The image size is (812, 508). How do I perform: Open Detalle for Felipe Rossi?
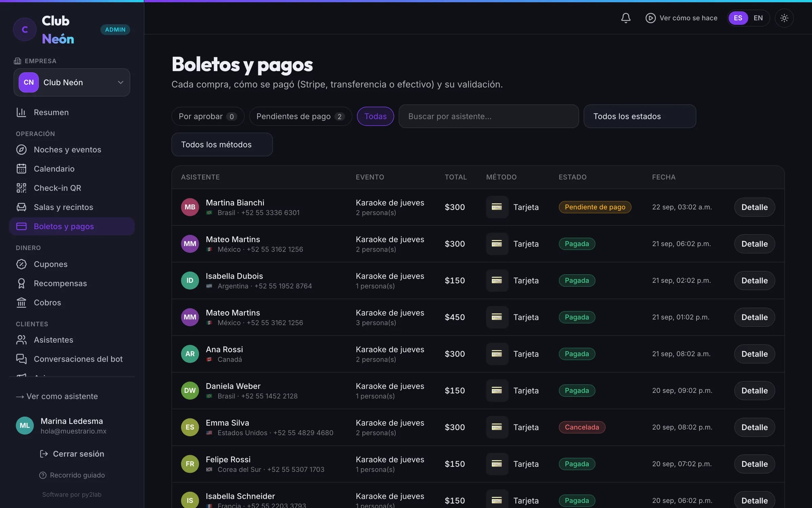pyautogui.click(x=754, y=464)
